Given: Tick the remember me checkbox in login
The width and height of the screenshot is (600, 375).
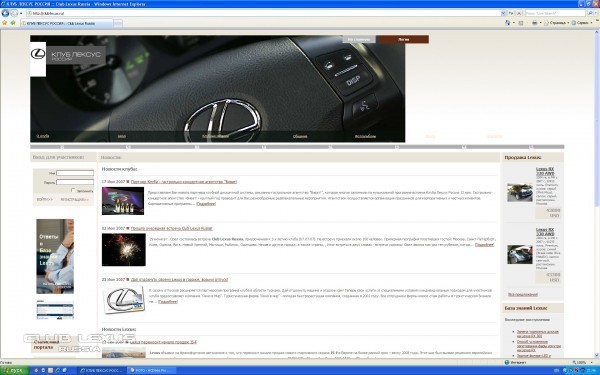Looking at the screenshot, I should 73,190.
